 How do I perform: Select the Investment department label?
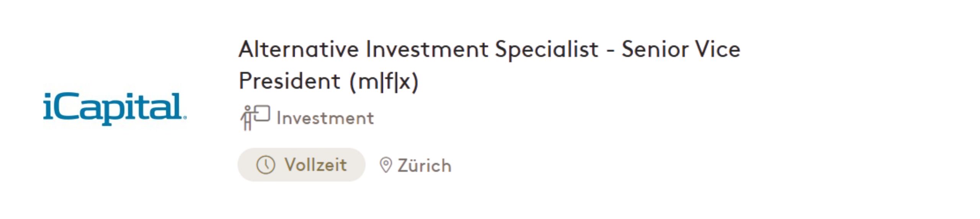coord(325,118)
